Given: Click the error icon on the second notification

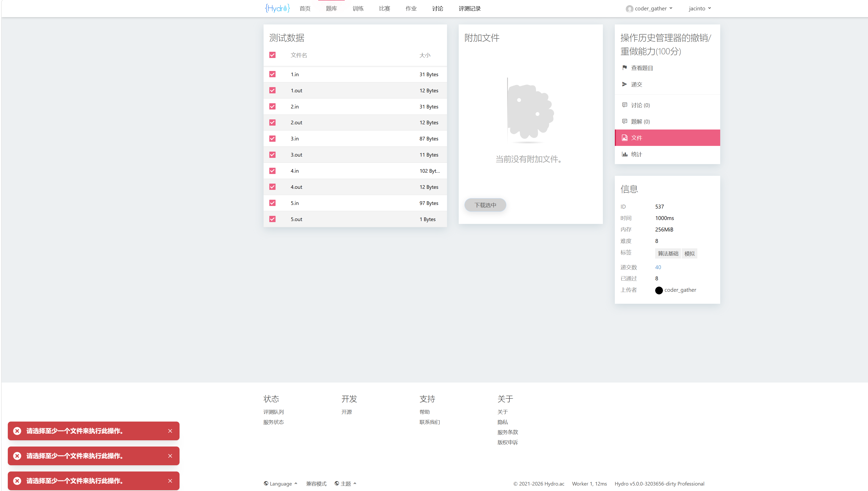Looking at the screenshot, I should point(17,456).
